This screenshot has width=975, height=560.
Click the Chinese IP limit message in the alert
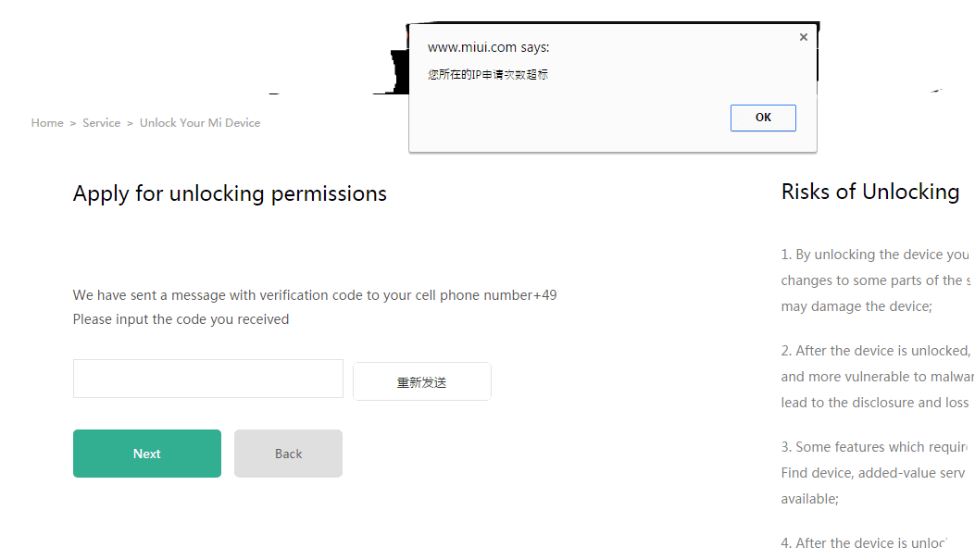pos(487,75)
